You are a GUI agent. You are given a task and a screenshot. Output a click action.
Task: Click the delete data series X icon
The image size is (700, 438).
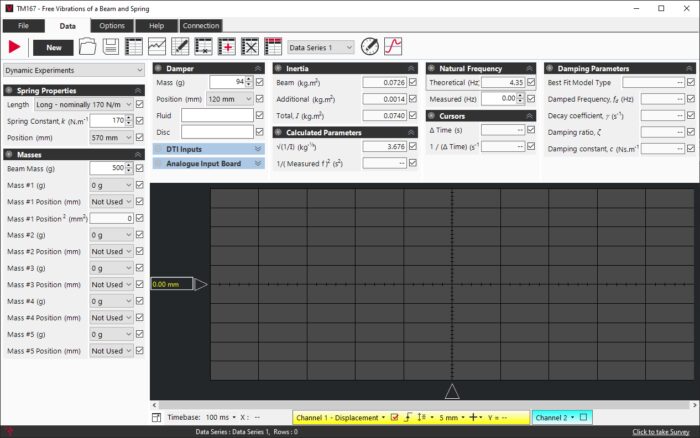pos(250,46)
